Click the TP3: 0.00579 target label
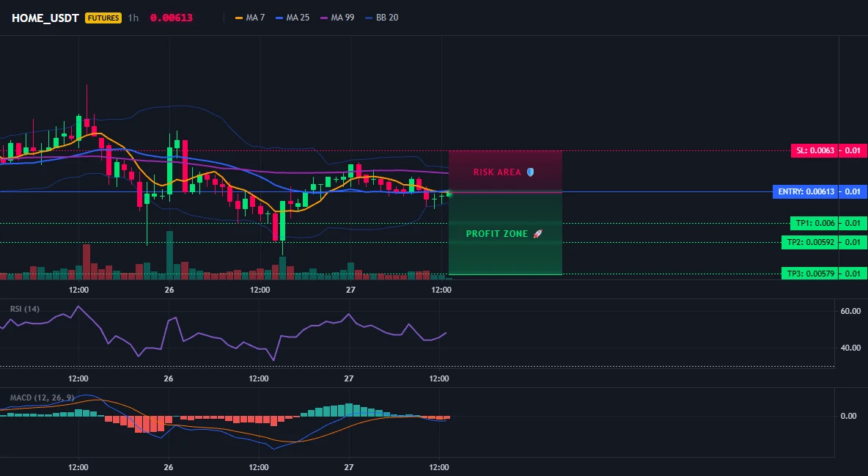The width and height of the screenshot is (868, 476). pyautogui.click(x=810, y=273)
